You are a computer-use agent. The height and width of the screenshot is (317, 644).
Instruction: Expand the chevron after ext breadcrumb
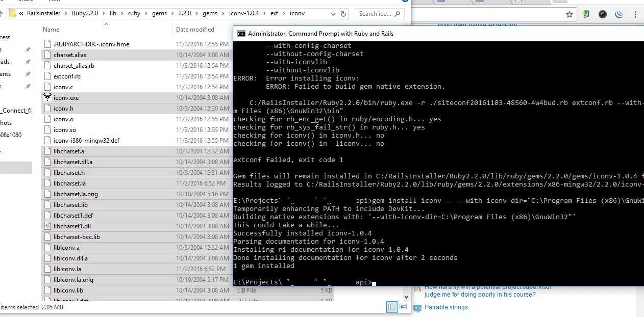pyautogui.click(x=285, y=14)
